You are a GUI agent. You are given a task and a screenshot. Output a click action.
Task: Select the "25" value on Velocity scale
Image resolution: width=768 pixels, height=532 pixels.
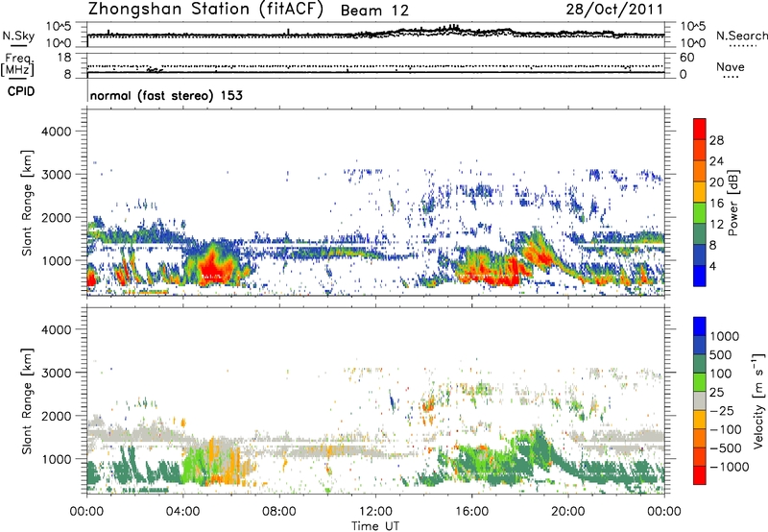(716, 393)
